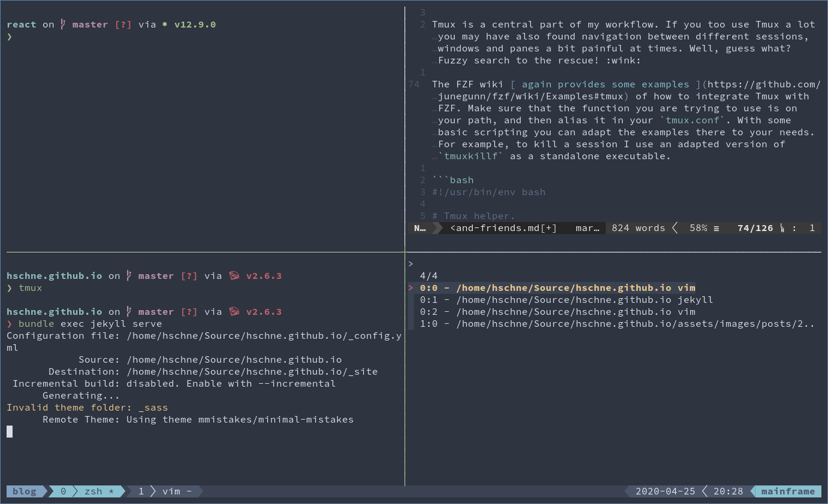Click the 20:28 clock in tmux bar
The image size is (828, 504).
(x=729, y=491)
